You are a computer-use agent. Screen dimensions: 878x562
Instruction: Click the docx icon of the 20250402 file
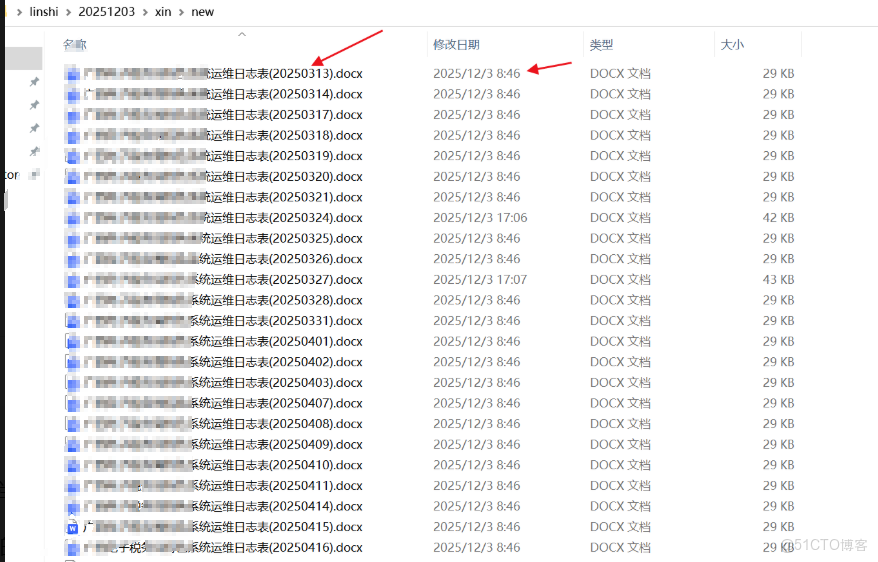coord(72,362)
